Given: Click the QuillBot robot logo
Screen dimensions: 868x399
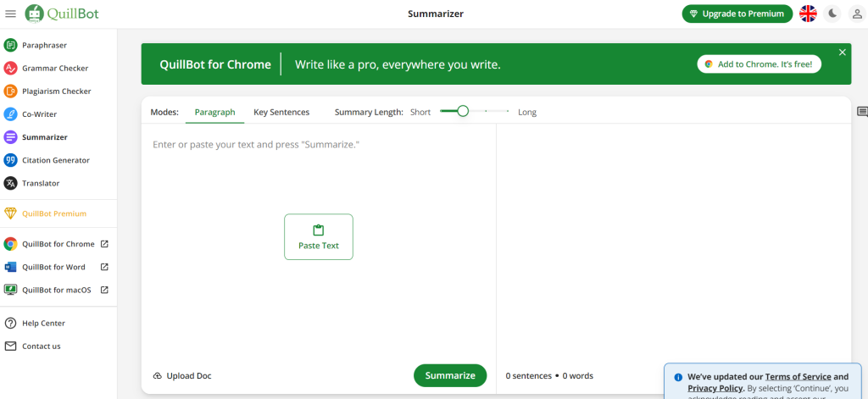Looking at the screenshot, I should (x=35, y=14).
